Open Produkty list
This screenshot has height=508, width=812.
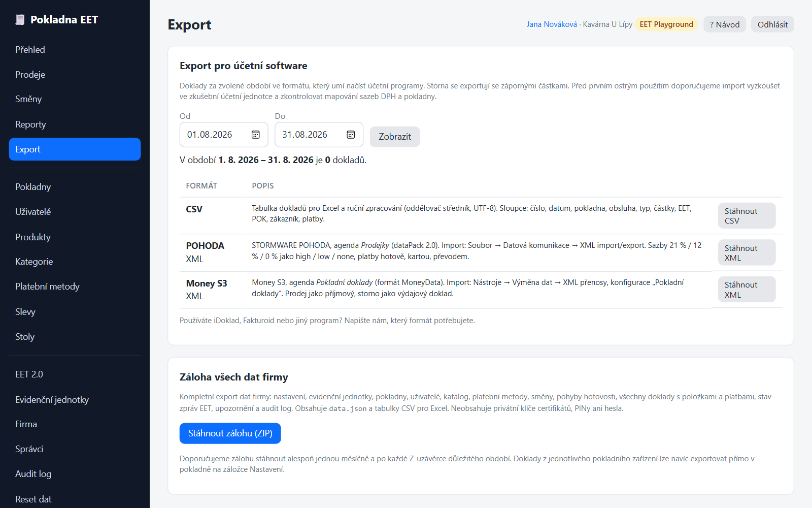point(75,237)
